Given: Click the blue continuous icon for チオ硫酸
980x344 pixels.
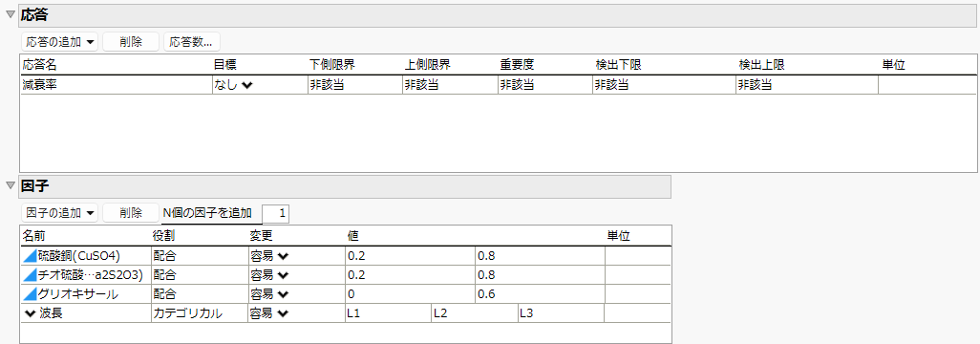Looking at the screenshot, I should point(30,275).
